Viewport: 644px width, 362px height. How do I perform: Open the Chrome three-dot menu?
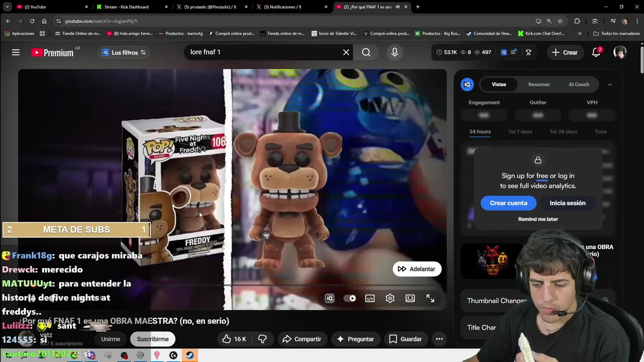coord(637,21)
